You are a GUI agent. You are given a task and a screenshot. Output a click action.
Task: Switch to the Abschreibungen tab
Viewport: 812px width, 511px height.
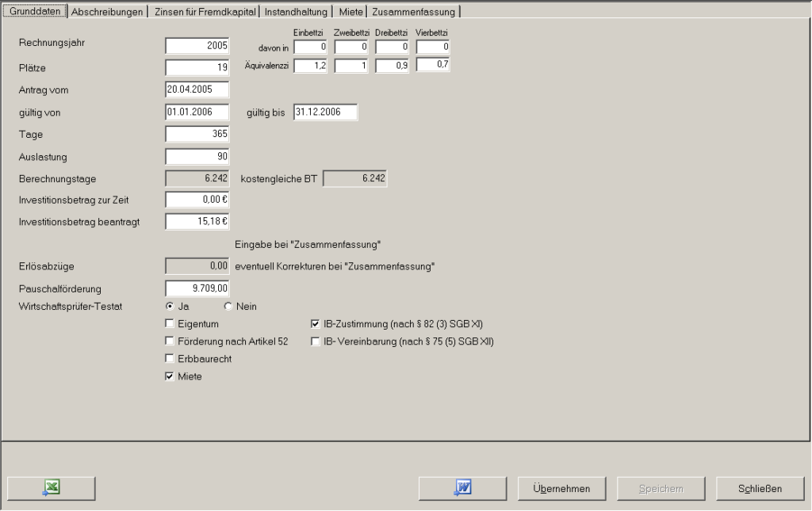(108, 12)
